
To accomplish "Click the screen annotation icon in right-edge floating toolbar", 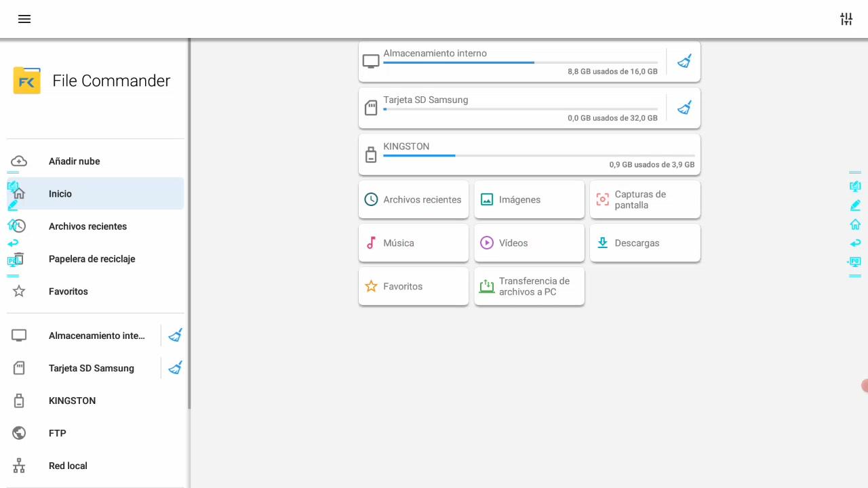I will pos(855,186).
